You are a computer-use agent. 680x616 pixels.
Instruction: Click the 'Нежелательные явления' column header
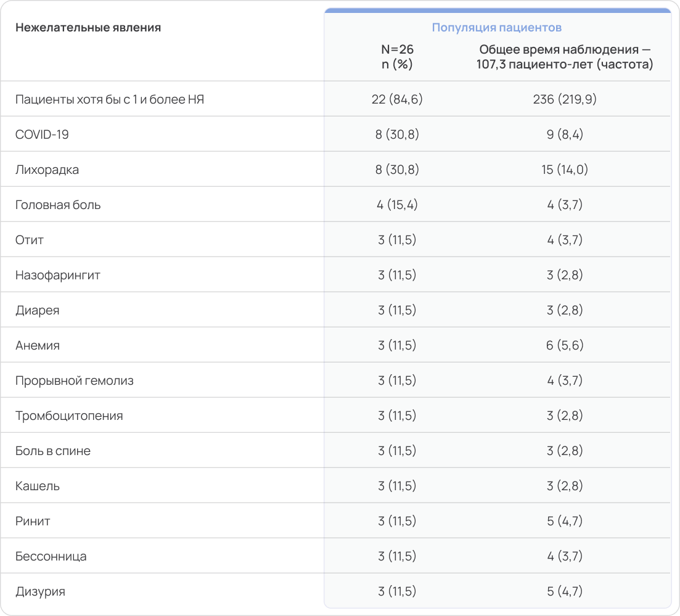(x=88, y=28)
